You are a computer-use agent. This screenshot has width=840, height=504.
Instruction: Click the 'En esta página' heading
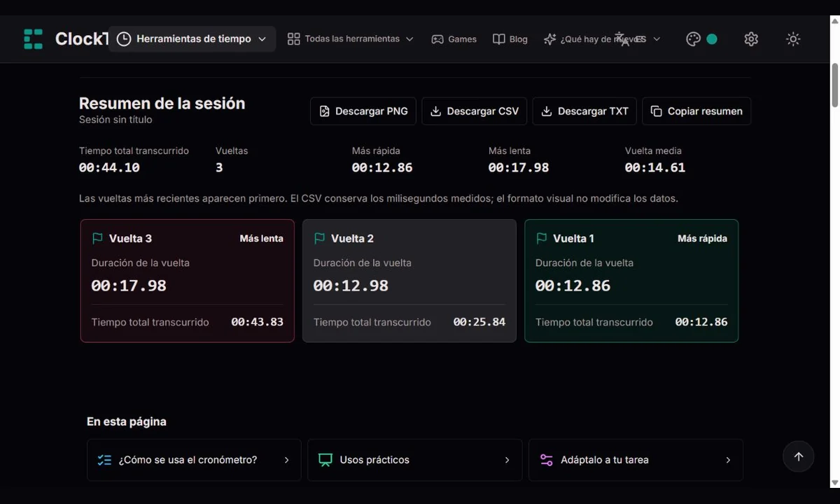click(127, 422)
